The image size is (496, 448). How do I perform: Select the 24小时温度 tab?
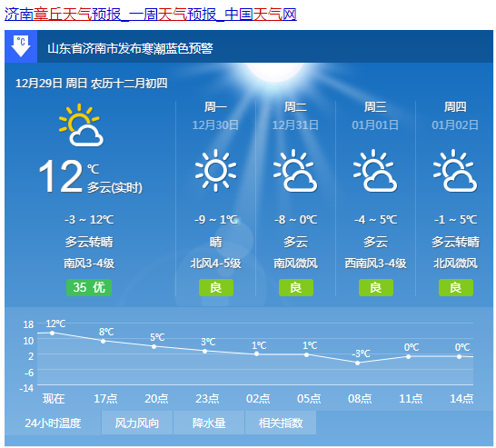point(53,423)
